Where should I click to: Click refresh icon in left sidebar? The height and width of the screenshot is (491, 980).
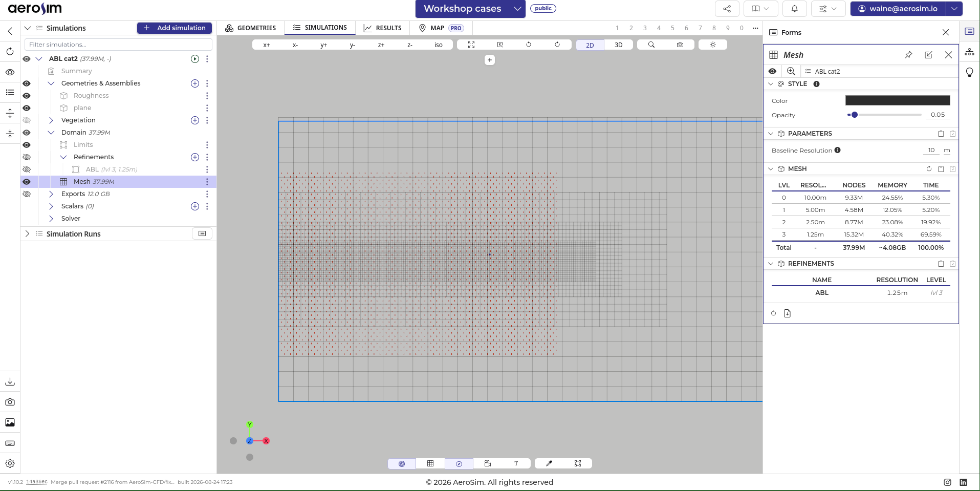(x=10, y=51)
